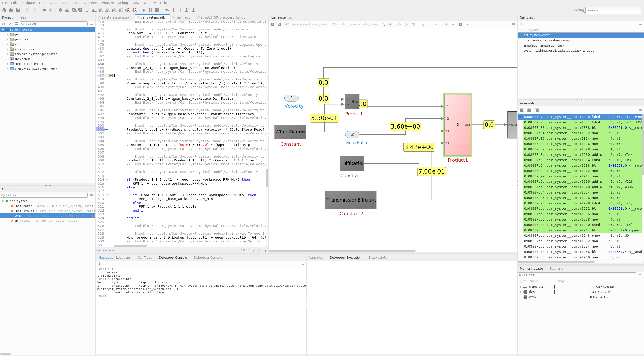Click the diagram search magnifier icon
Image resolution: width=644 pixels, height=356 pixels.
click(x=446, y=24)
